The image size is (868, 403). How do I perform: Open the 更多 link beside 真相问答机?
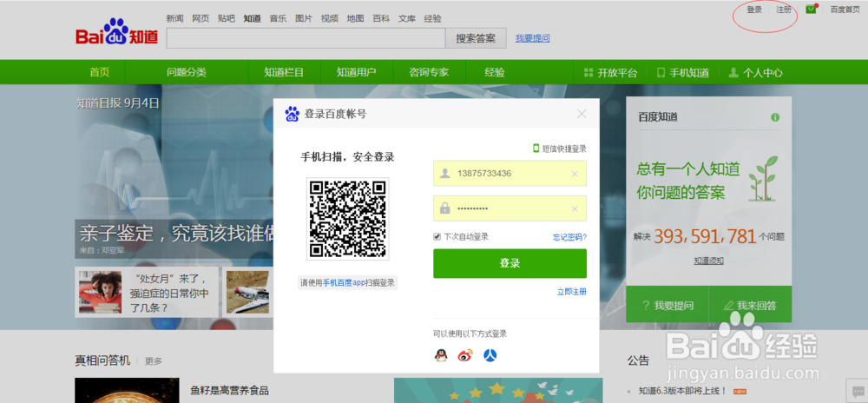[154, 361]
